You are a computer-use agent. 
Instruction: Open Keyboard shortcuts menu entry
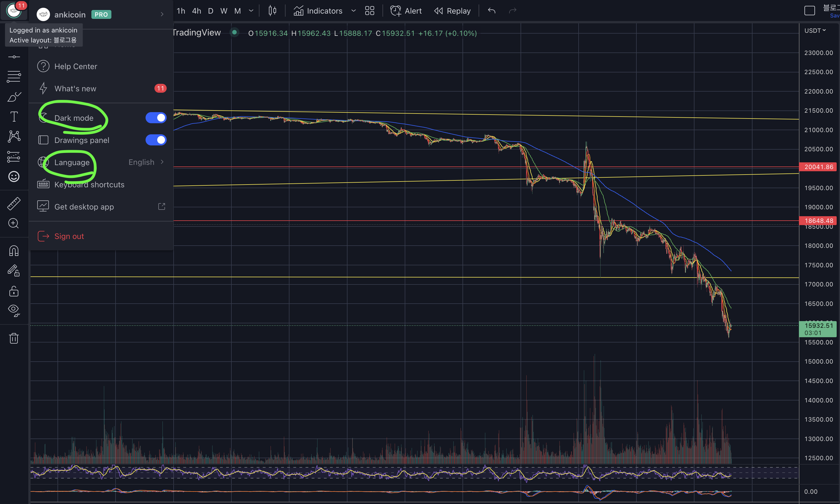coord(89,185)
